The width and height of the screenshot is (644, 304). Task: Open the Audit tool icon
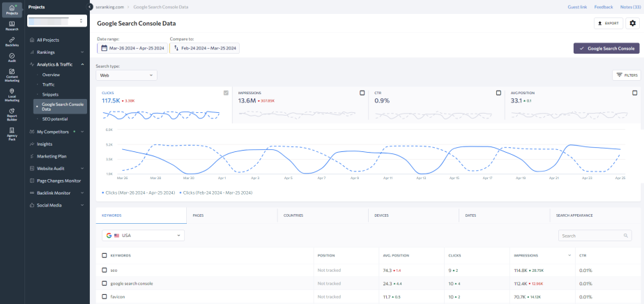pyautogui.click(x=12, y=58)
